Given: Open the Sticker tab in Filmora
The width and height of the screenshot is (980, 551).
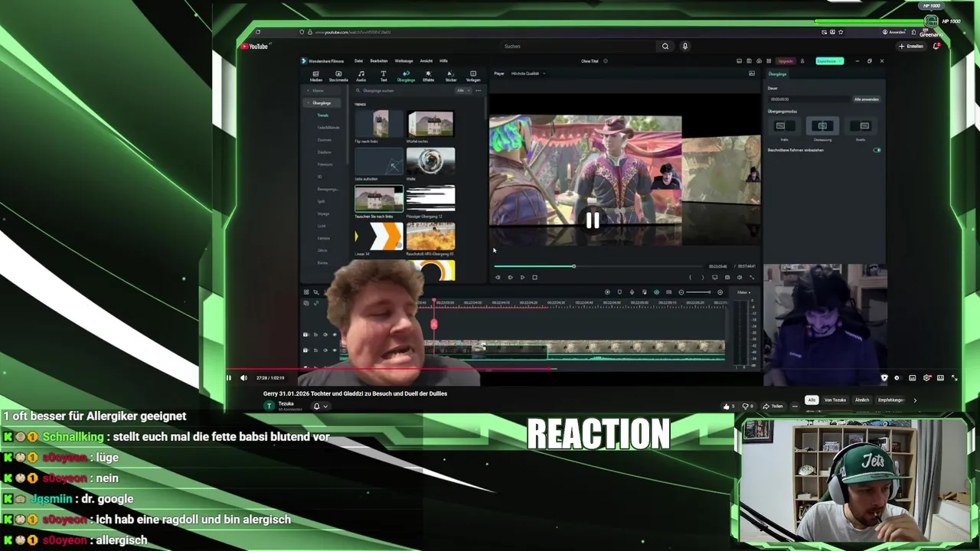Looking at the screenshot, I should click(451, 76).
